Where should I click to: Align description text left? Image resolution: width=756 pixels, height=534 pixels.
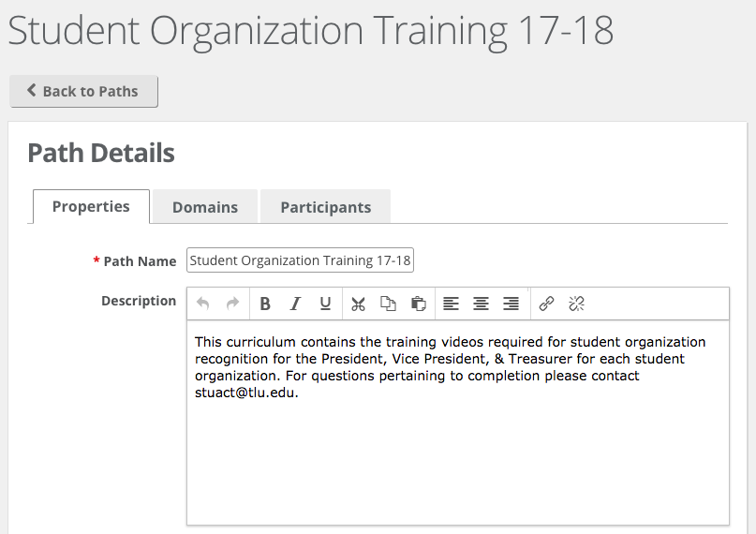451,304
